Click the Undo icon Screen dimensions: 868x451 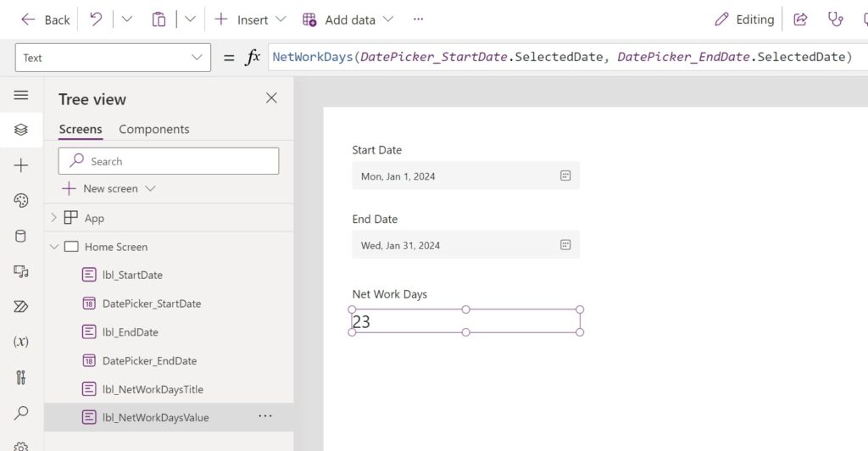click(96, 19)
